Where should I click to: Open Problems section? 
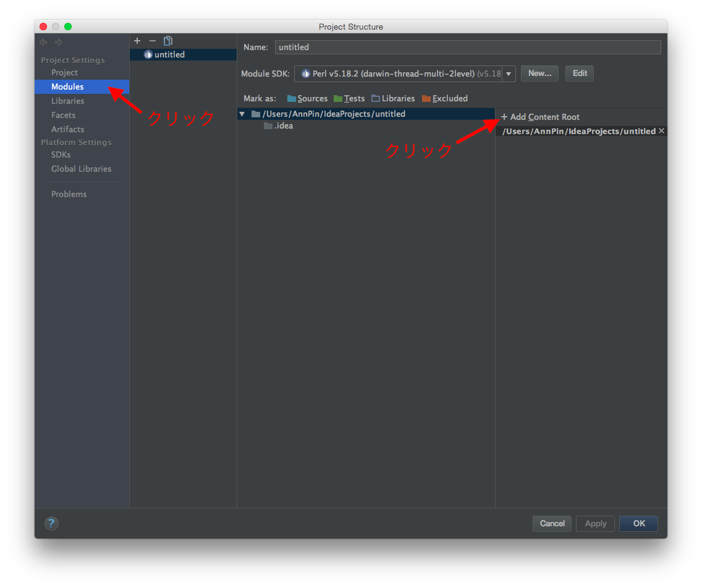[x=69, y=194]
